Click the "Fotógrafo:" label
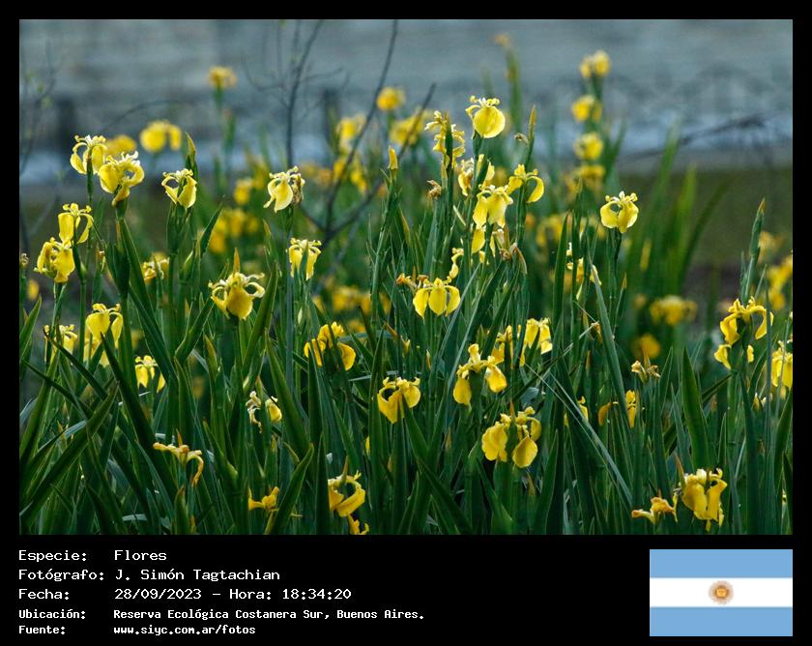Image resolution: width=812 pixels, height=646 pixels. click(x=61, y=574)
